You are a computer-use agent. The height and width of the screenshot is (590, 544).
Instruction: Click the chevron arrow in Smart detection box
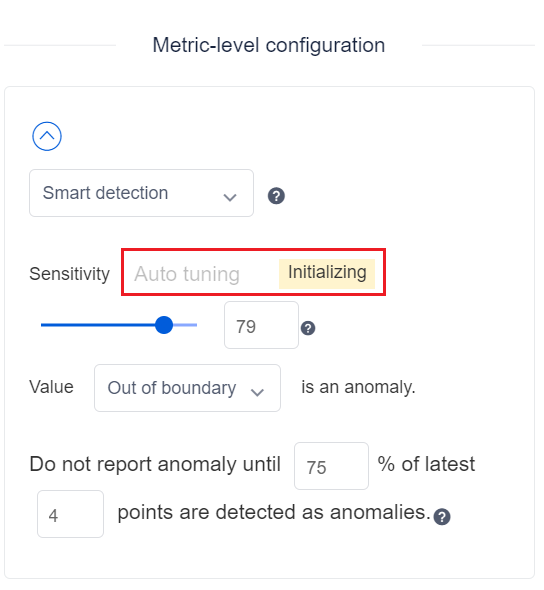tap(230, 197)
